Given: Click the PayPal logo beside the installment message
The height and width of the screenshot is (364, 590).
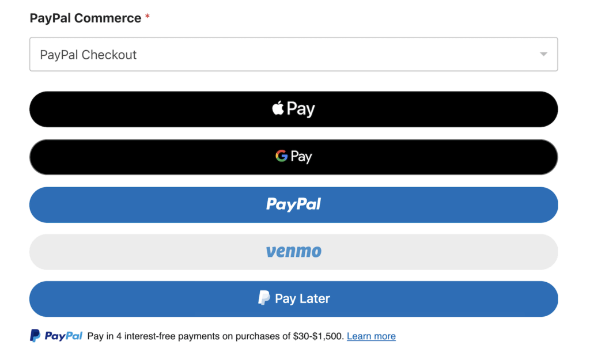Looking at the screenshot, I should coord(56,336).
